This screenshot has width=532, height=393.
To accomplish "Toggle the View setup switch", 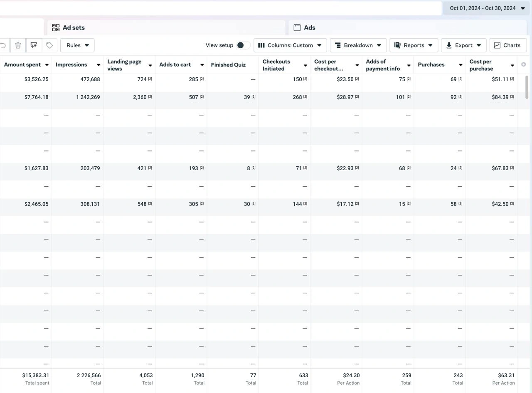I will [x=243, y=45].
